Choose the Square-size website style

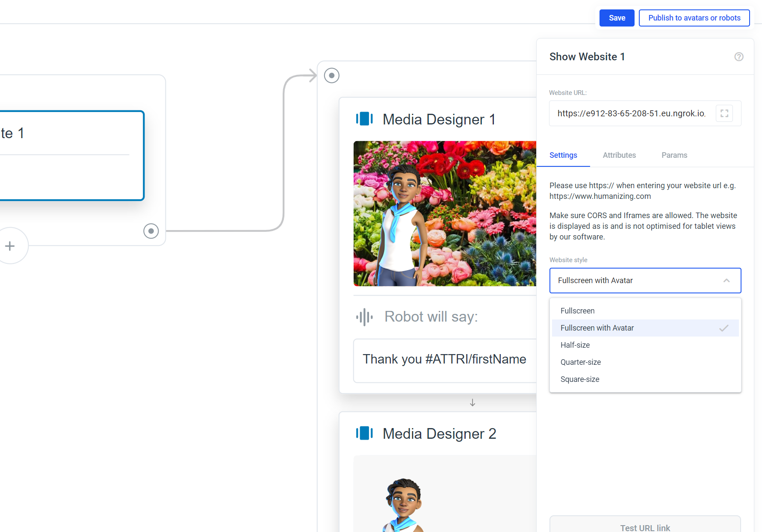click(645, 379)
